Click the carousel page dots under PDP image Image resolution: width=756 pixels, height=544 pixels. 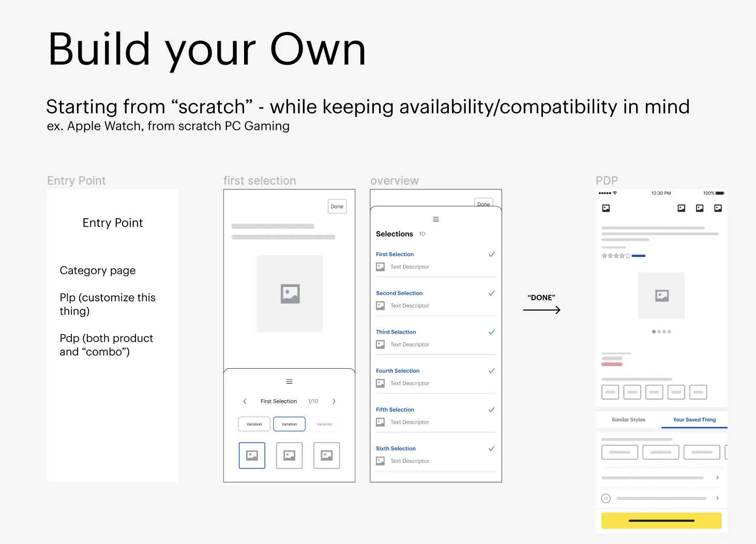coord(661,331)
